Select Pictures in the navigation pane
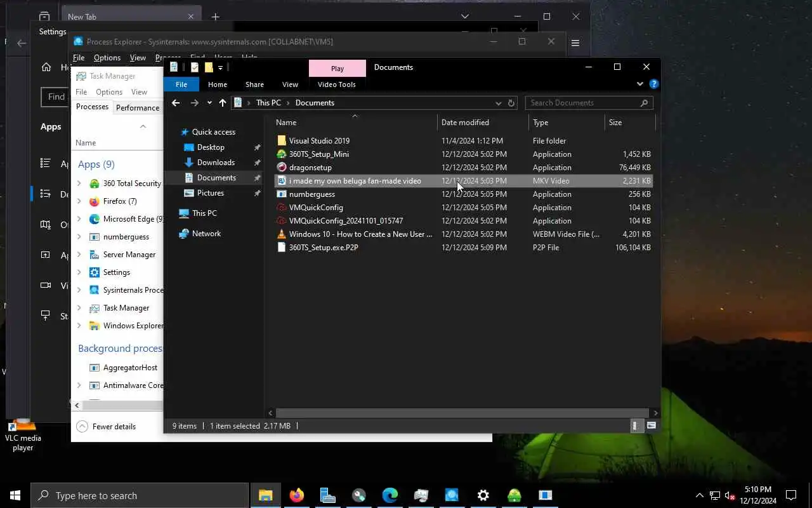 (211, 193)
